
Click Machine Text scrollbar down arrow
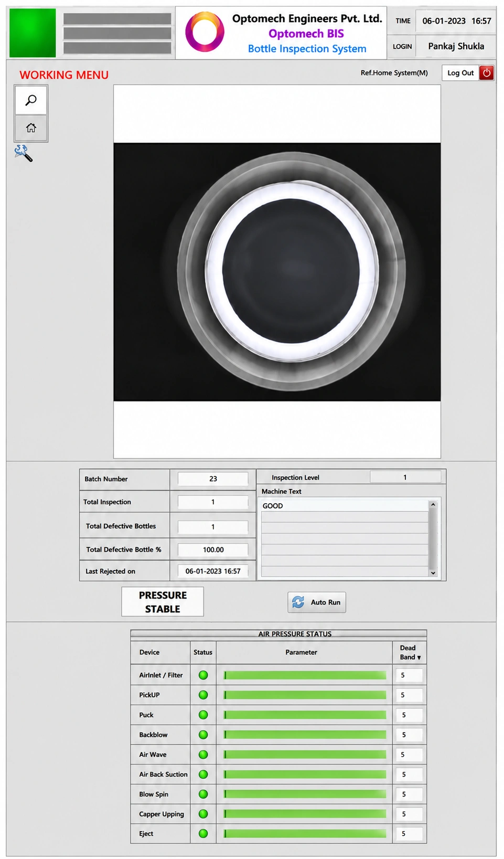click(433, 573)
